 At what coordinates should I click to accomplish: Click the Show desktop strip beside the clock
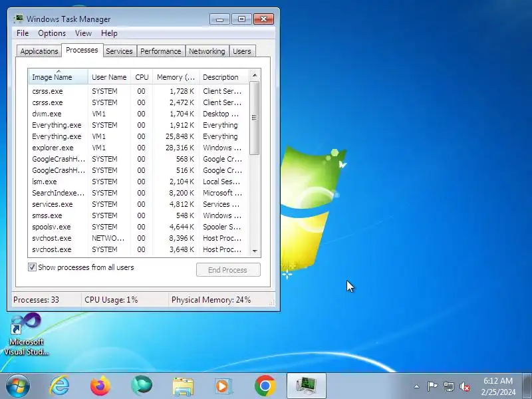pyautogui.click(x=527, y=386)
